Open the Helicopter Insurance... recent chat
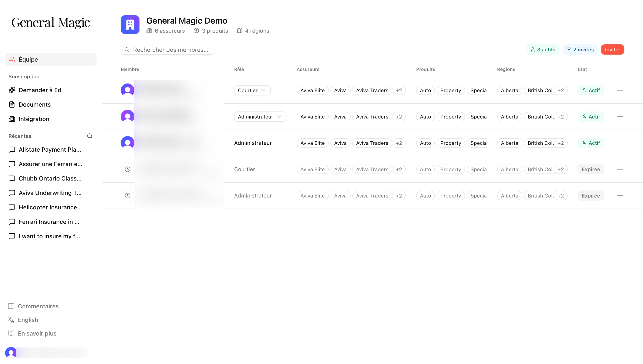This screenshot has width=643, height=364. (x=51, y=207)
